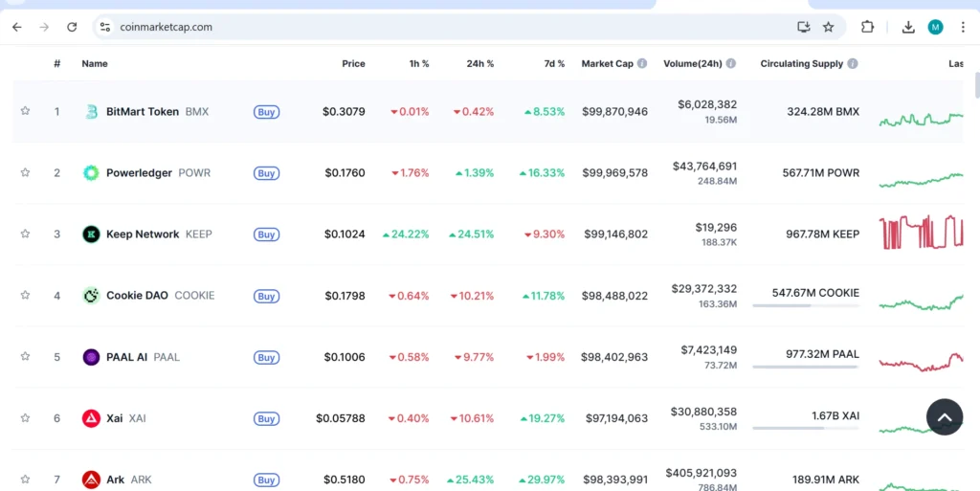The width and height of the screenshot is (980, 491).
Task: Sort table by 24h % column
Action: coord(480,64)
